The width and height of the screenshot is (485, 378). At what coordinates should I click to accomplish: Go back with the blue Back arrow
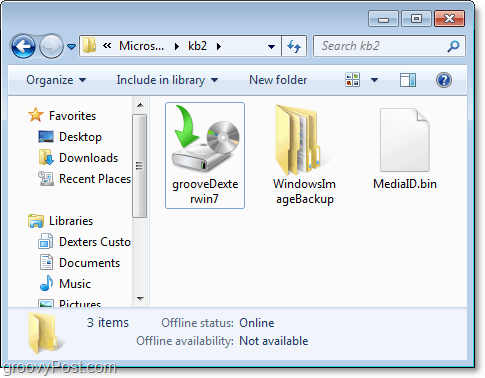pyautogui.click(x=23, y=46)
